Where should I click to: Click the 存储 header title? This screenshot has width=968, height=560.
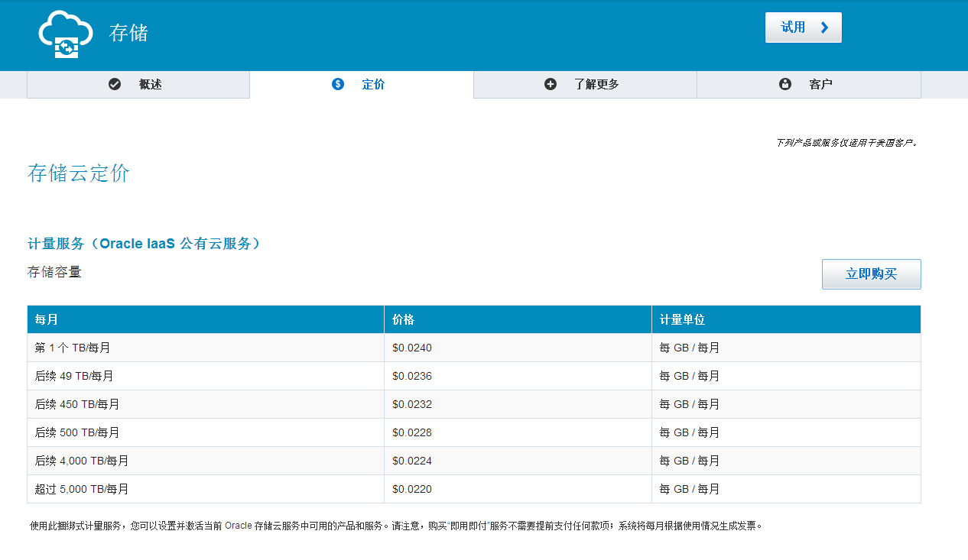[x=128, y=33]
